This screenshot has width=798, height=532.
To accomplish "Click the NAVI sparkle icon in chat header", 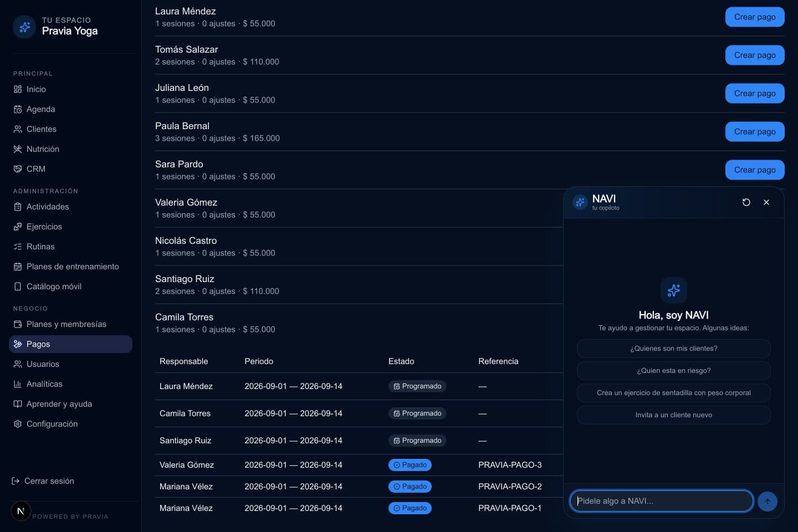I will tap(580, 202).
